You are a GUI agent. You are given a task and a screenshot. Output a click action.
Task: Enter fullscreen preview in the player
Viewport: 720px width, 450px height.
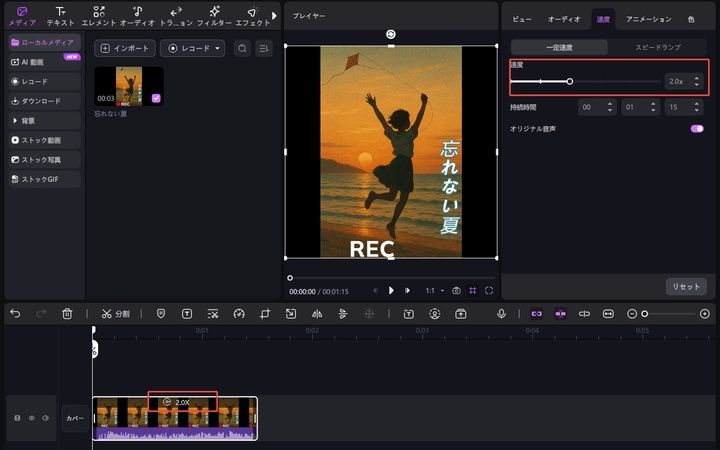(x=489, y=291)
